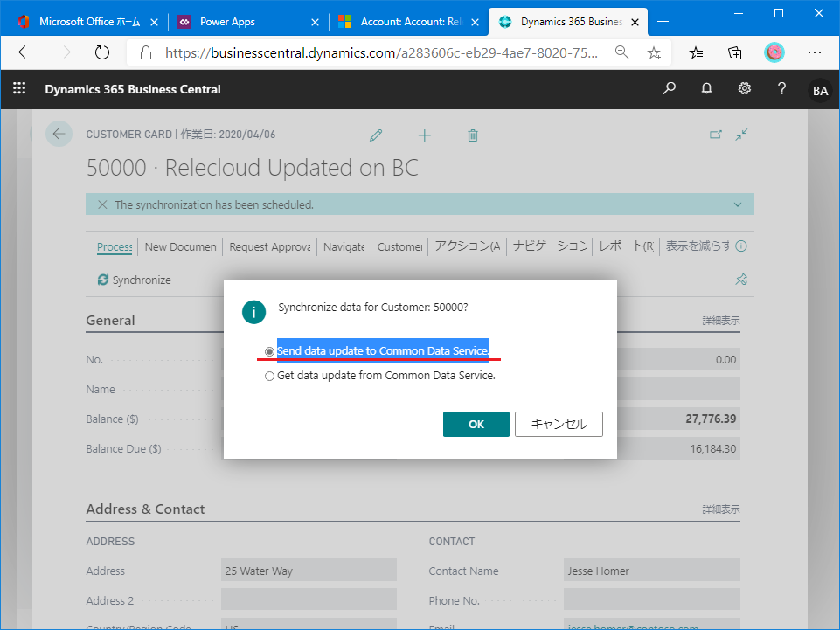Click the Synchronize action icon
Screen dimensions: 840x630
103,280
